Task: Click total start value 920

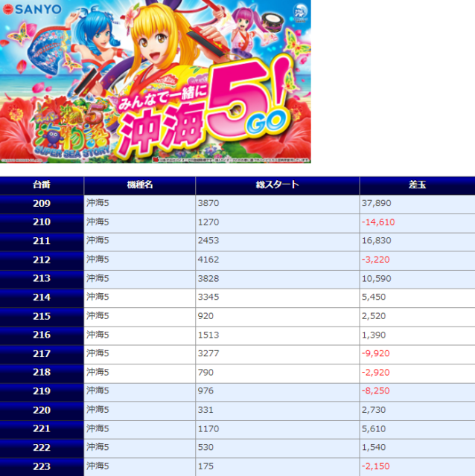Action: (x=205, y=316)
